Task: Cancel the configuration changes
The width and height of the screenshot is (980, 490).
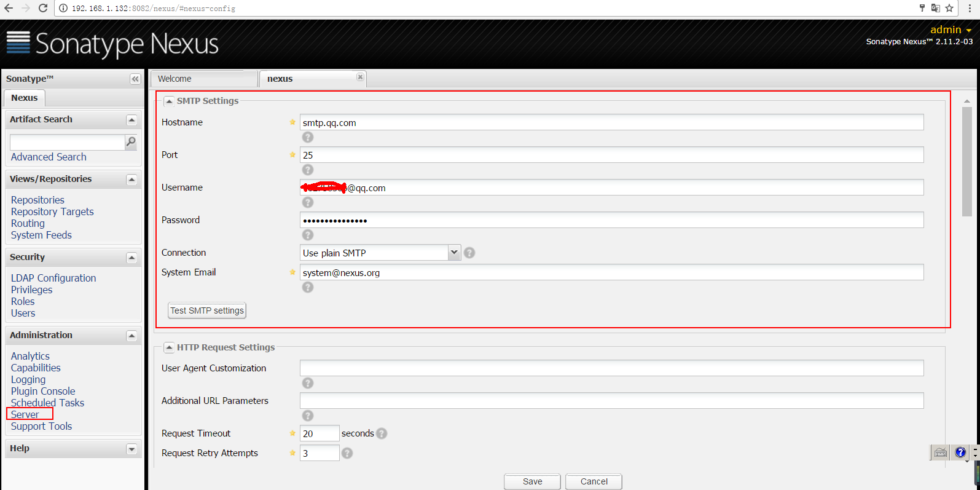Action: 594,481
